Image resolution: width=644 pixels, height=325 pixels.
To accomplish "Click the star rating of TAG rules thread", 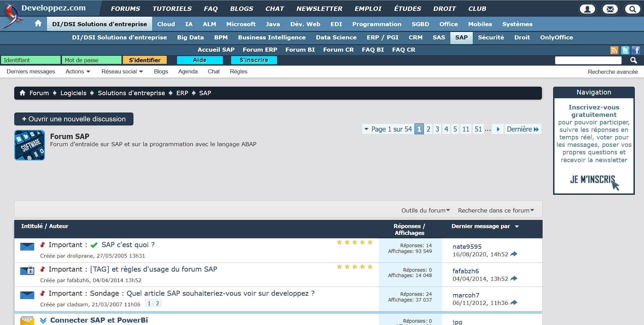I will click(x=355, y=267).
